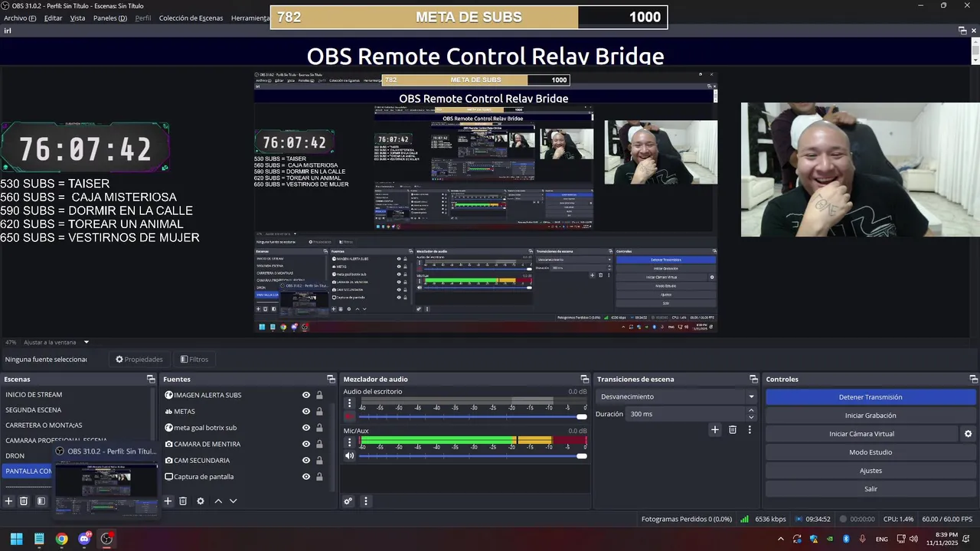Add a scene transition with plus
Viewport: 980px width, 551px height.
tap(715, 430)
